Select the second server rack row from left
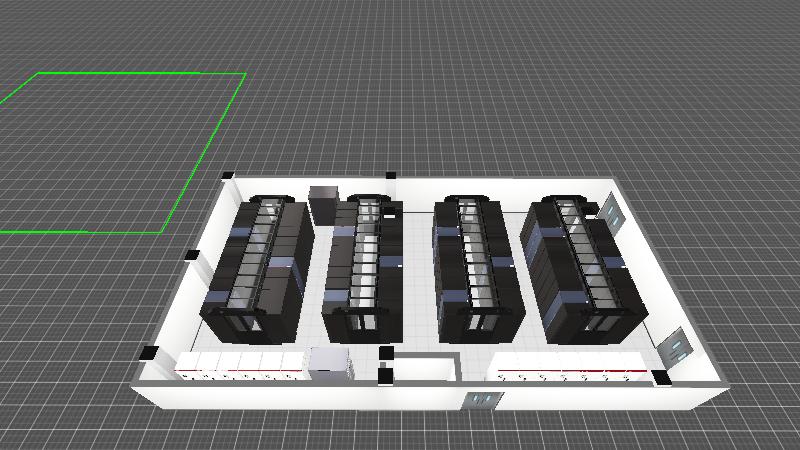800x450 pixels. [x=362, y=265]
